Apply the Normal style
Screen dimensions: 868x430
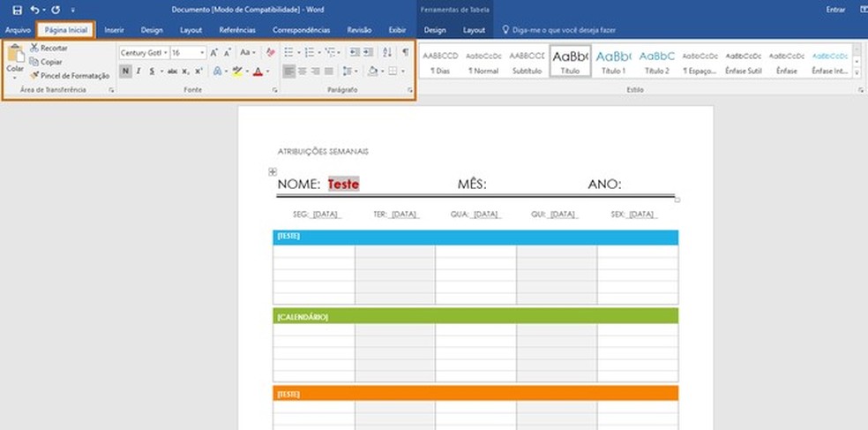tap(483, 62)
